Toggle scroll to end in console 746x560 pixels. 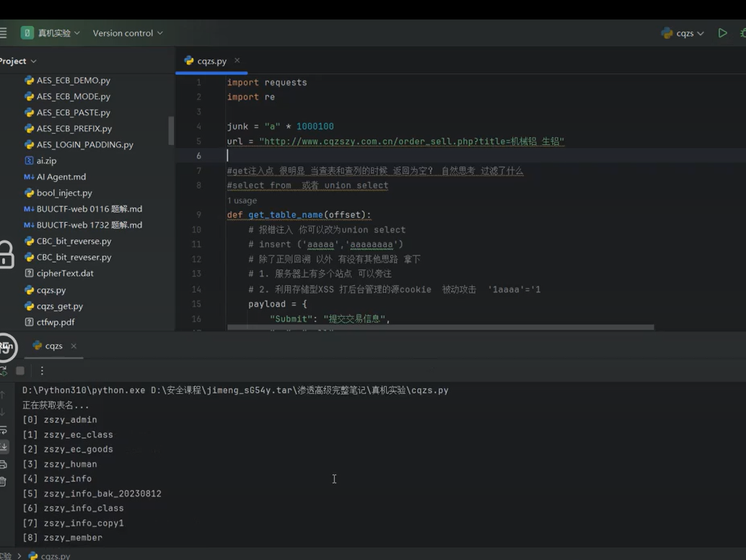[x=3, y=447]
